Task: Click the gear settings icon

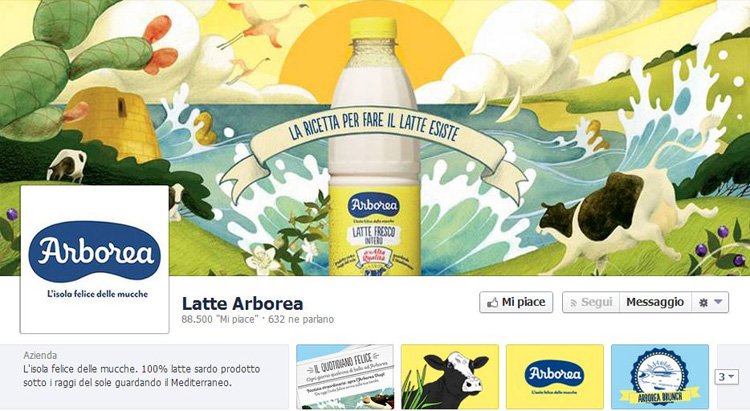Action: pyautogui.click(x=703, y=303)
